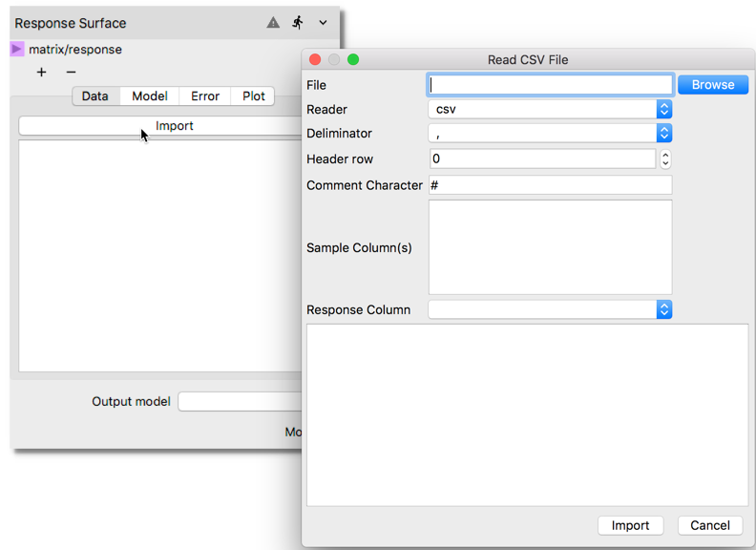Click the warning triangle icon

pos(273,23)
